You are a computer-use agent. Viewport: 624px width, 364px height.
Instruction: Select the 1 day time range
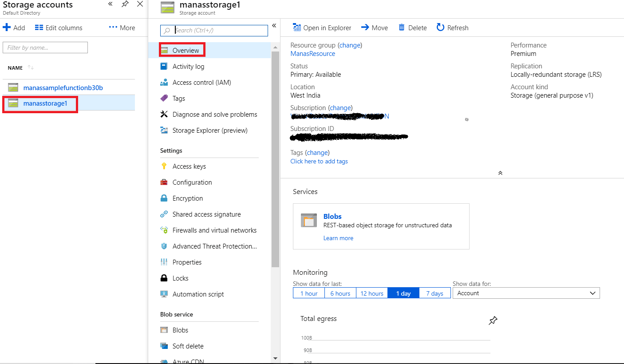(403, 293)
